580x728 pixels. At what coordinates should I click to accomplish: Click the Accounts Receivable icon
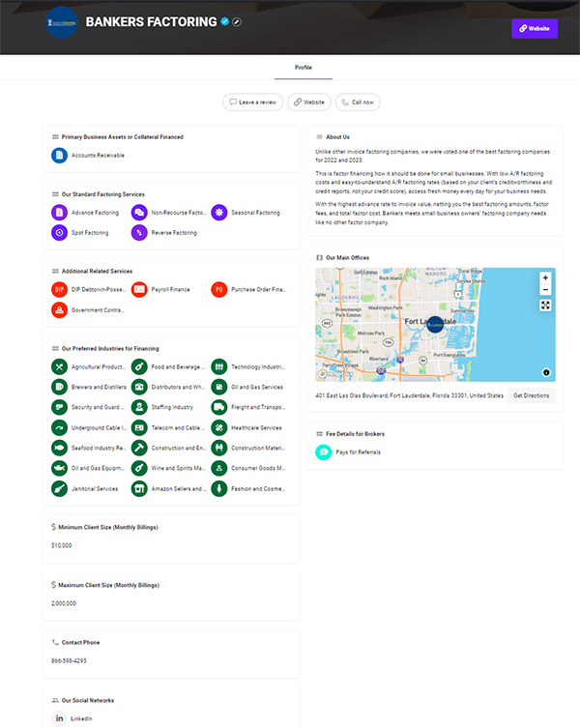pyautogui.click(x=59, y=155)
